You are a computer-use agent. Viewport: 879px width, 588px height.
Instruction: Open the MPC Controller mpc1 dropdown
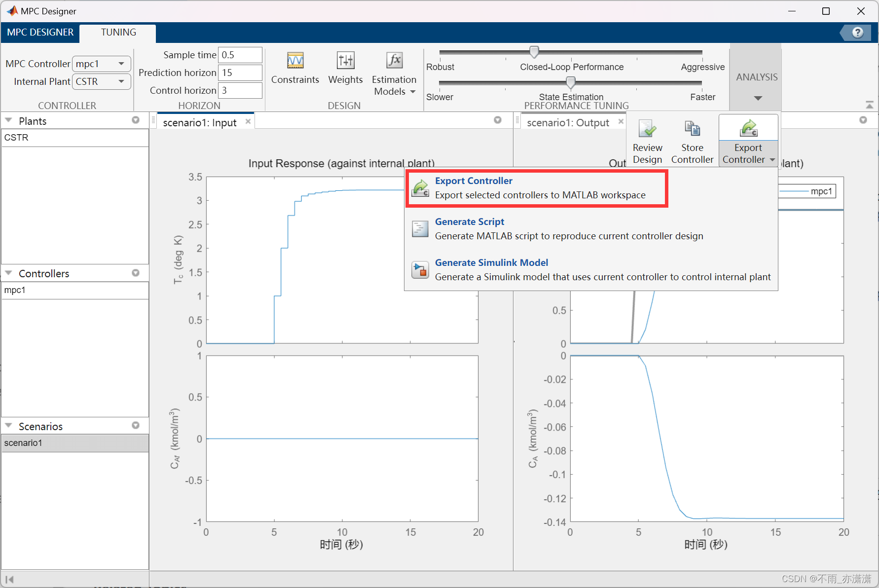101,64
